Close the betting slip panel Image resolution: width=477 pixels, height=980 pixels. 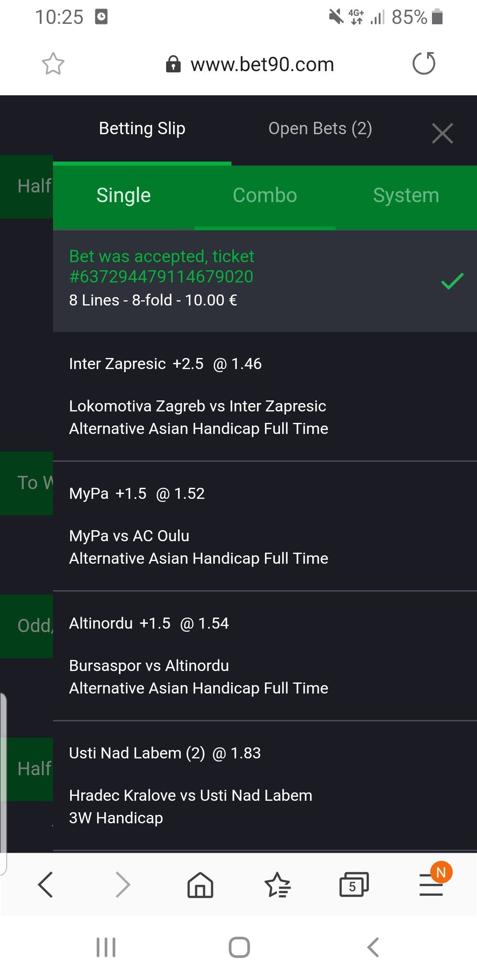tap(442, 133)
